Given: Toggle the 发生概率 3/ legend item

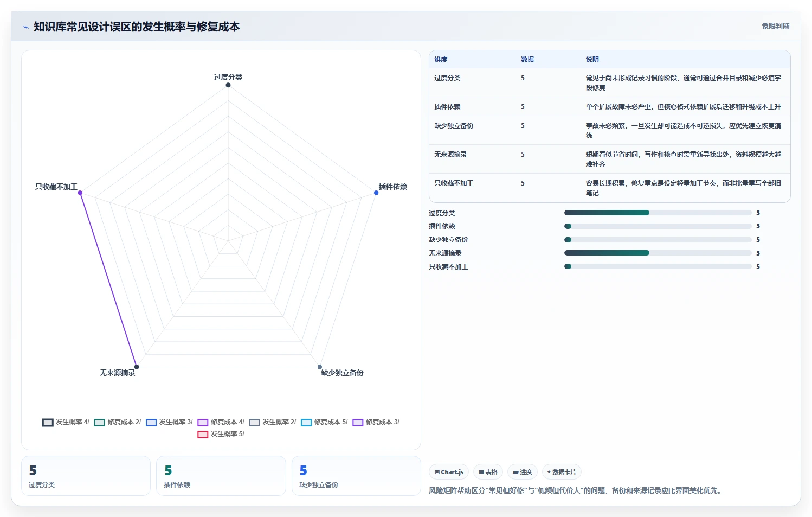Looking at the screenshot, I should [x=169, y=422].
